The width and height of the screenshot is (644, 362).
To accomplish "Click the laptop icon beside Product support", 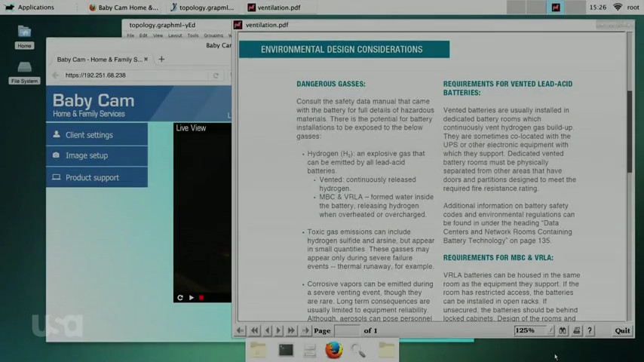I will pos(57,177).
